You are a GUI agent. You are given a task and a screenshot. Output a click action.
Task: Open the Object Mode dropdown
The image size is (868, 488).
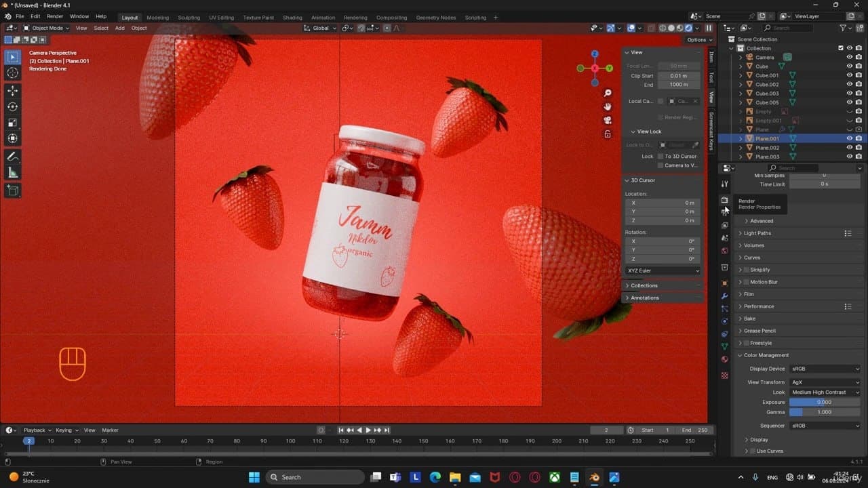pyautogui.click(x=46, y=28)
